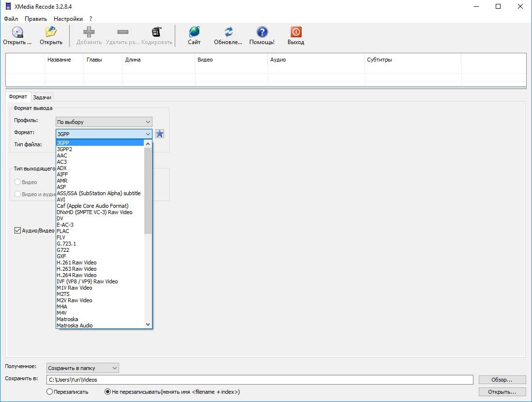Select Caf (Apple Core Audio Format)
Viewport: 532px width, 402px height.
click(100, 206)
